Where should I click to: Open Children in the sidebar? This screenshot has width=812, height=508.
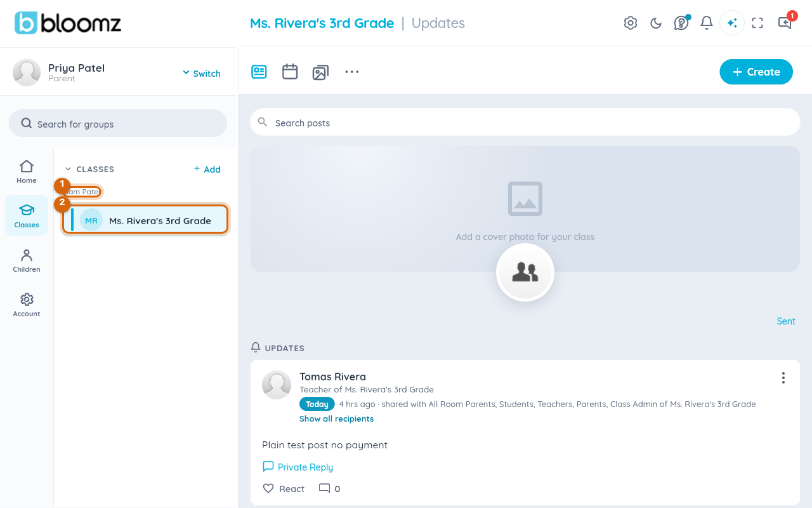tap(27, 260)
